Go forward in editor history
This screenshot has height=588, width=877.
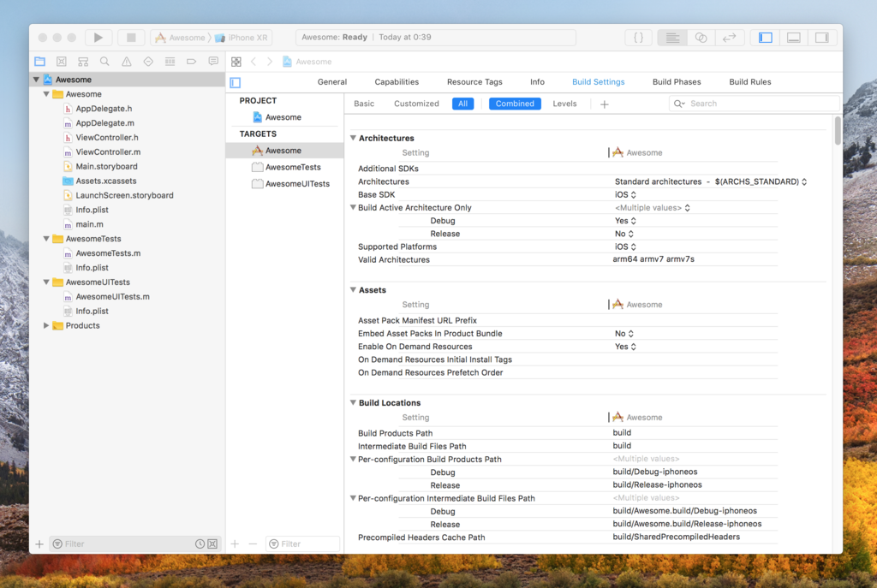(x=270, y=62)
